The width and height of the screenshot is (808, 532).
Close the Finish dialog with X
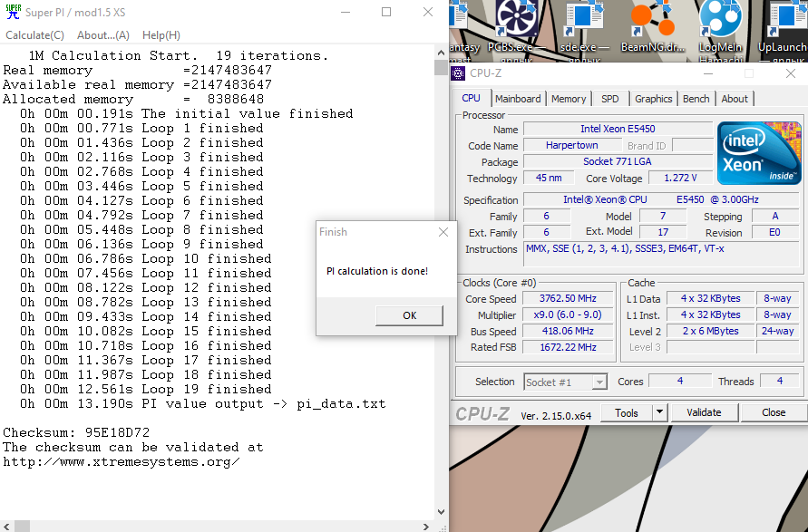point(443,232)
